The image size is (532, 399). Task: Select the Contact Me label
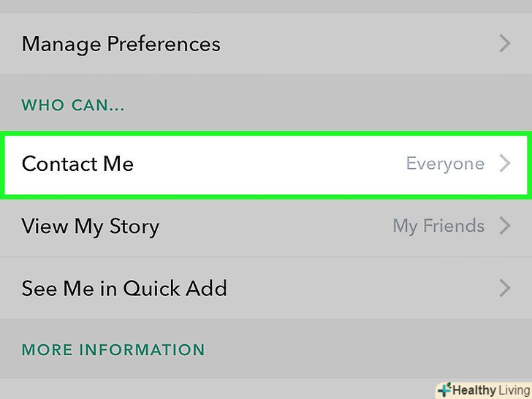(77, 164)
